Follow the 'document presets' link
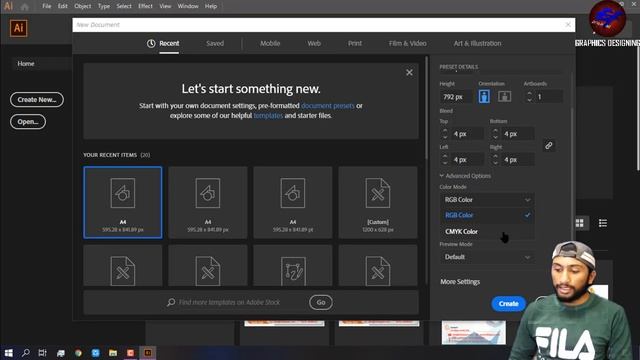Image resolution: width=640 pixels, height=360 pixels. 327,106
